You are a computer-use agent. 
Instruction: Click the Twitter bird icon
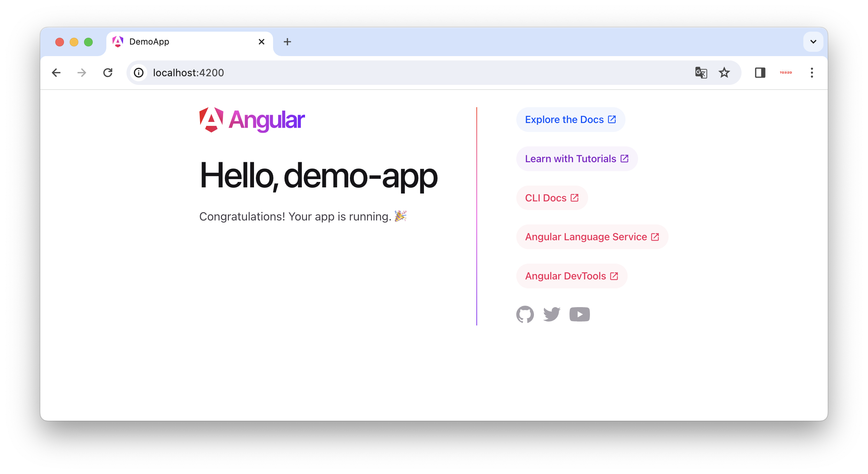click(x=552, y=314)
